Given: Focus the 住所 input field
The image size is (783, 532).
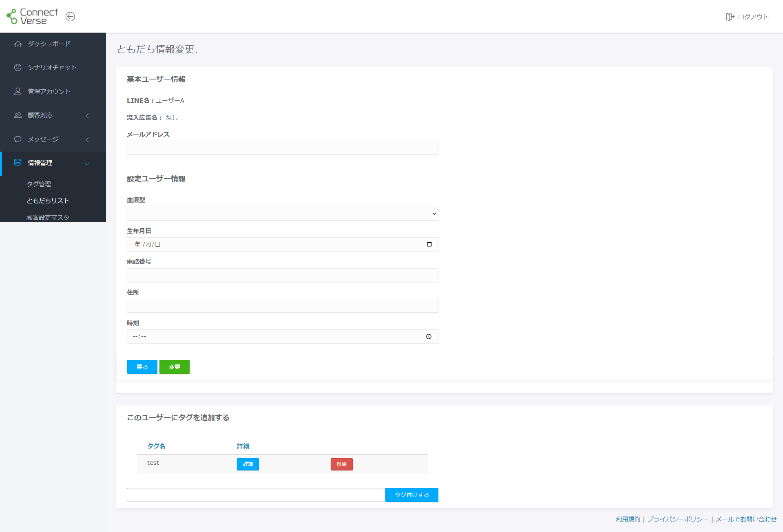Looking at the screenshot, I should click(283, 306).
